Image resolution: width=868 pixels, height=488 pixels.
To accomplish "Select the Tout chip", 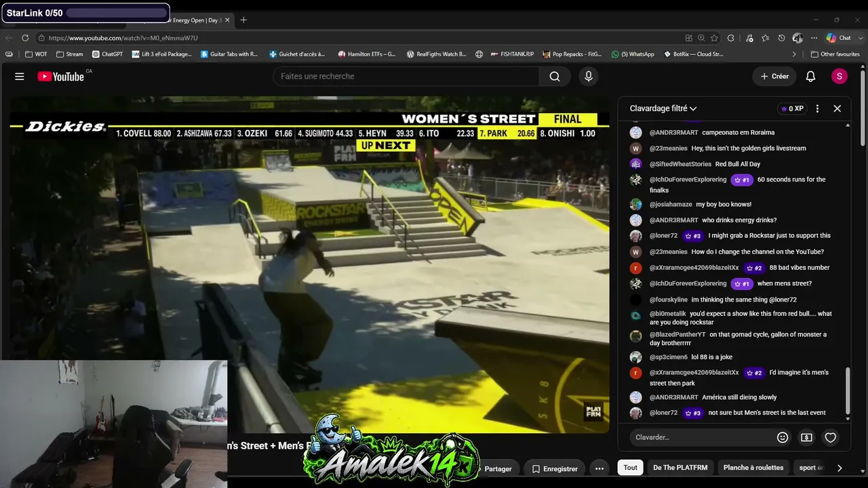I will [631, 468].
